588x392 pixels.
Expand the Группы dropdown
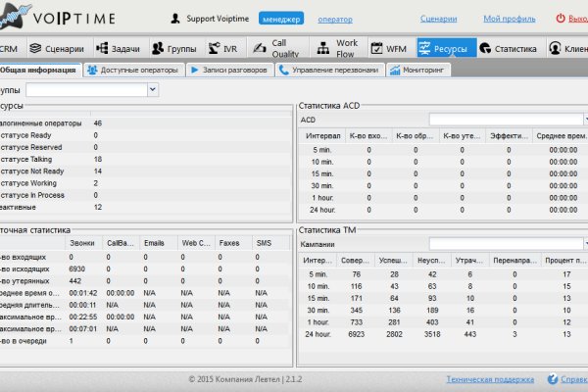click(x=152, y=89)
